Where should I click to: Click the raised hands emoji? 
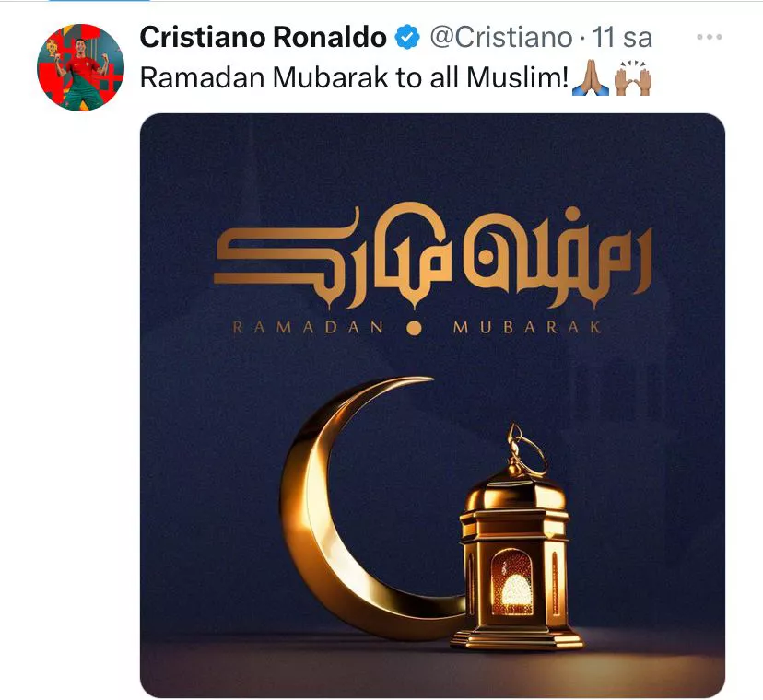[633, 78]
